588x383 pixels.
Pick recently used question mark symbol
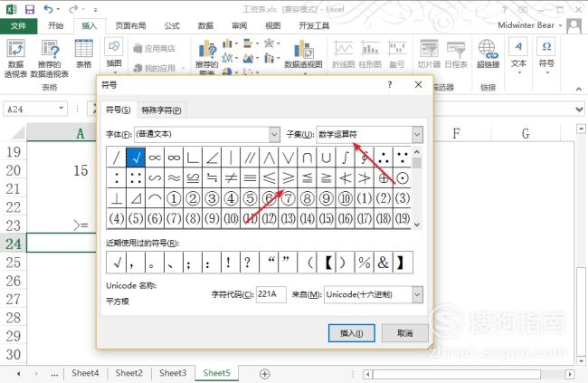tap(248, 262)
